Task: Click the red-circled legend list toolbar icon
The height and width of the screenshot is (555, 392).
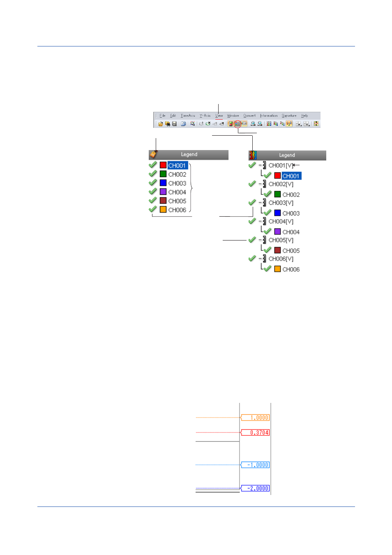Action: click(238, 124)
